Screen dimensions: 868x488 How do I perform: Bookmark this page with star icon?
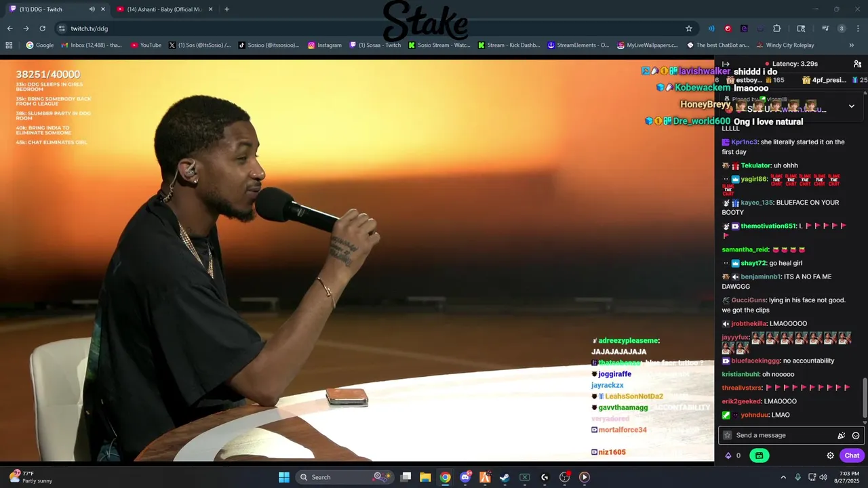(689, 28)
